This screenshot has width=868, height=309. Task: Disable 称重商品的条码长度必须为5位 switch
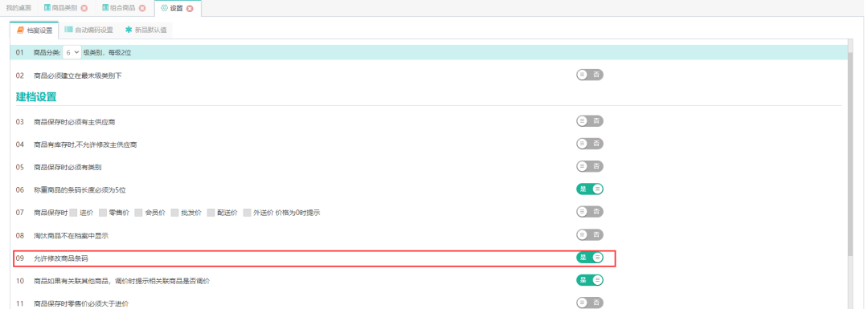[x=590, y=189]
